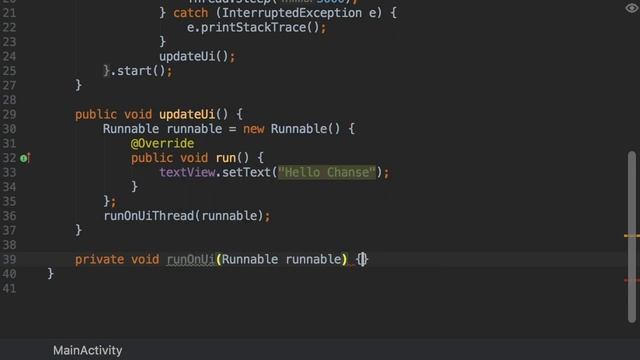Screen dimensions: 640x360
Task: Click InterruptedException in catch clause
Action: pyautogui.click(x=292, y=13)
